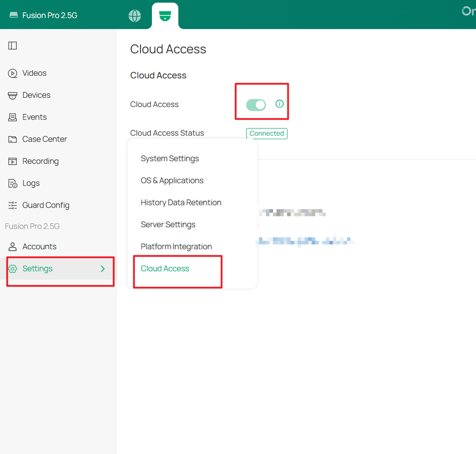Click the Devices camera icon

[x=12, y=95]
